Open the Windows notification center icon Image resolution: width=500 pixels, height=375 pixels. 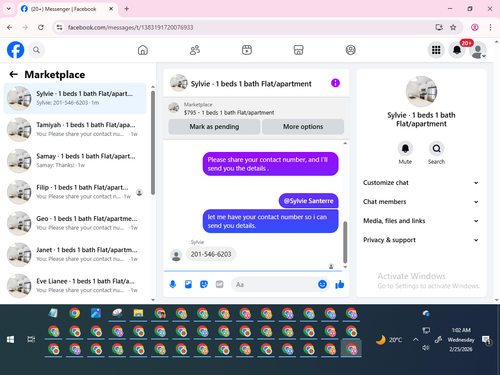pos(487,340)
